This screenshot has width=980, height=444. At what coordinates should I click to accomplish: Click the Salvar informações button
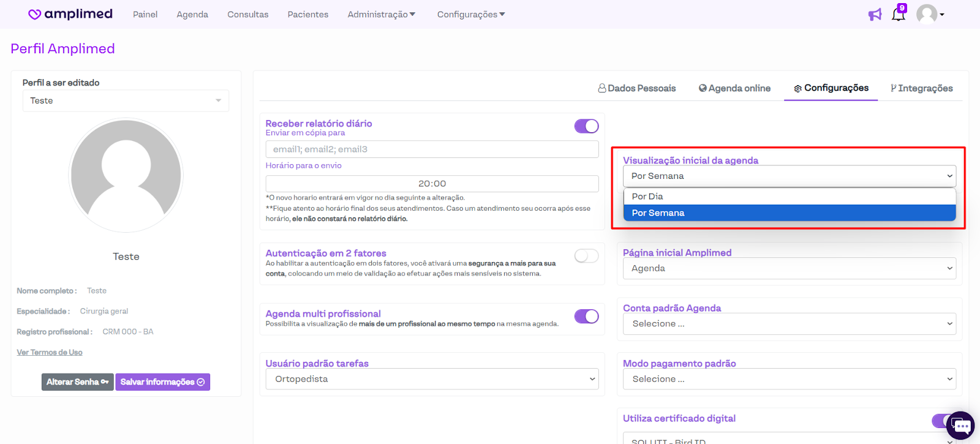(x=162, y=382)
